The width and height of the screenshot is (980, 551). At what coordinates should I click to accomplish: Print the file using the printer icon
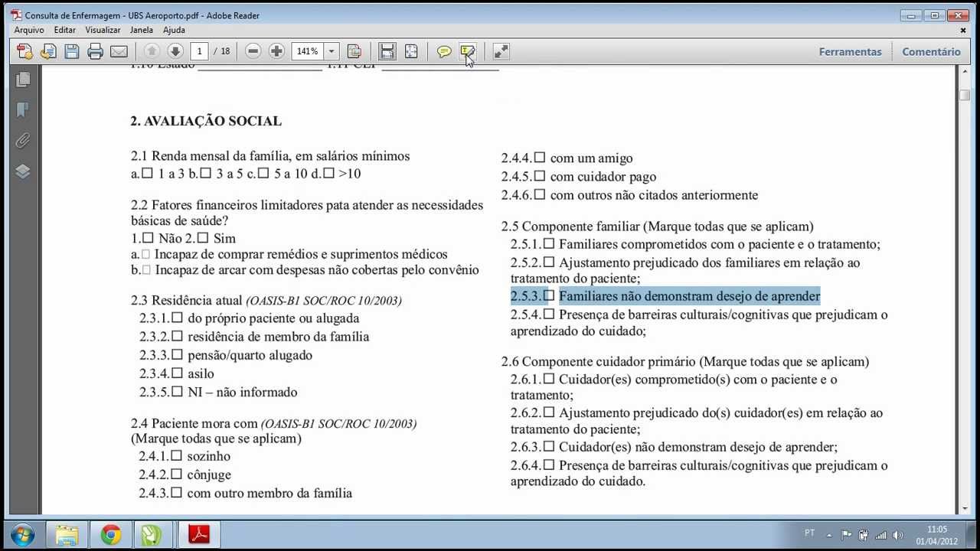(95, 51)
